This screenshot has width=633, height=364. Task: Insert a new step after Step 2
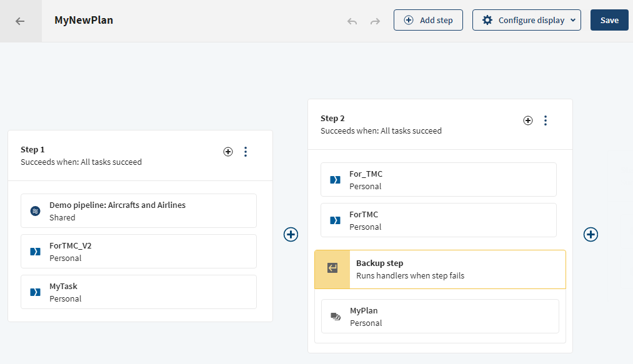591,234
